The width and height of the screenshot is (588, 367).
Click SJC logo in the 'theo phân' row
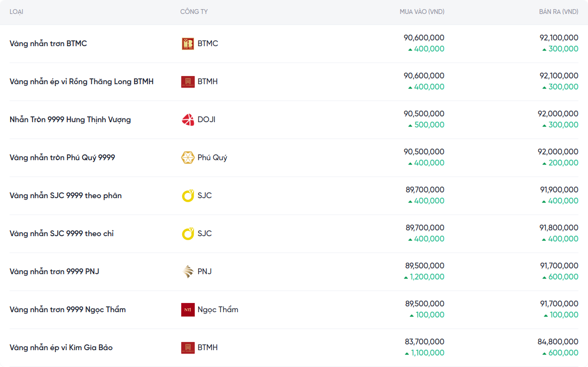pos(188,196)
